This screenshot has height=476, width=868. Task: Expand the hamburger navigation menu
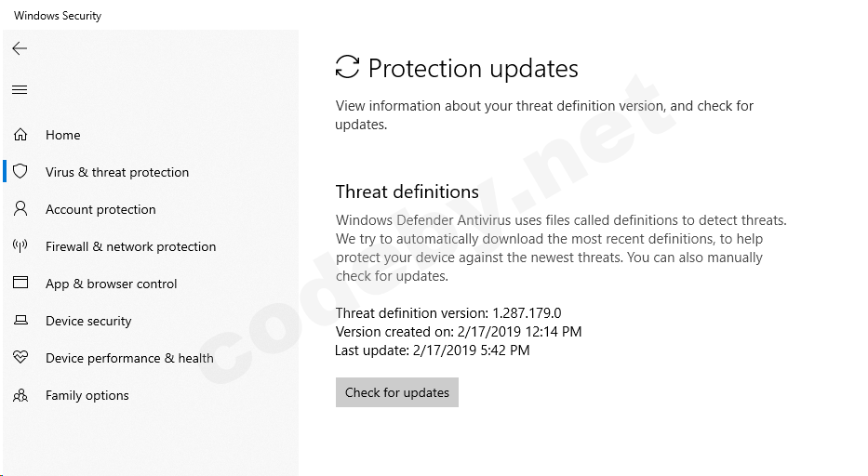pyautogui.click(x=20, y=90)
